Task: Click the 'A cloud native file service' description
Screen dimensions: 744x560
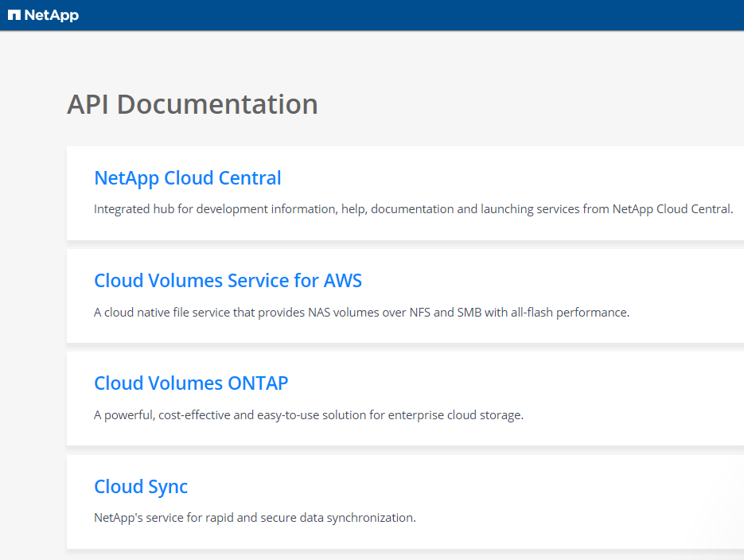Action: (x=361, y=313)
